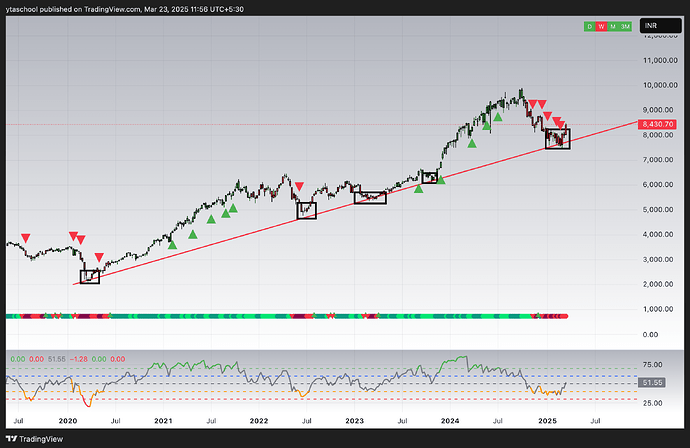Click the 2022 label on time axis

[259, 421]
